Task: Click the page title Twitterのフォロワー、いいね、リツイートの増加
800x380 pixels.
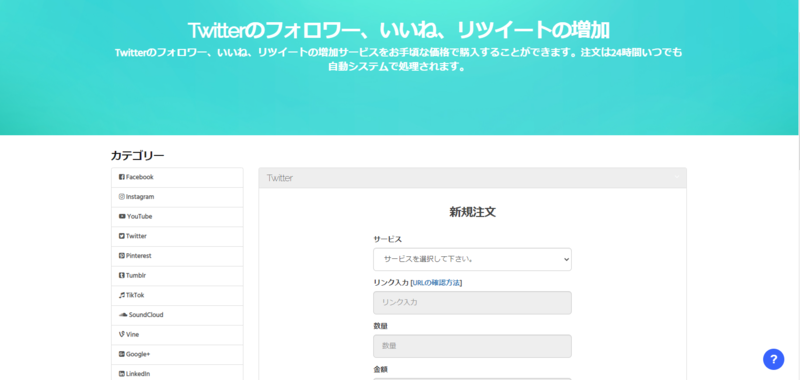Action: click(398, 31)
